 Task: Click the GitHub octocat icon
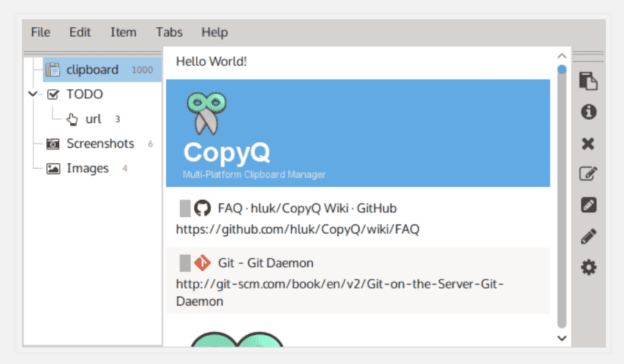202,208
